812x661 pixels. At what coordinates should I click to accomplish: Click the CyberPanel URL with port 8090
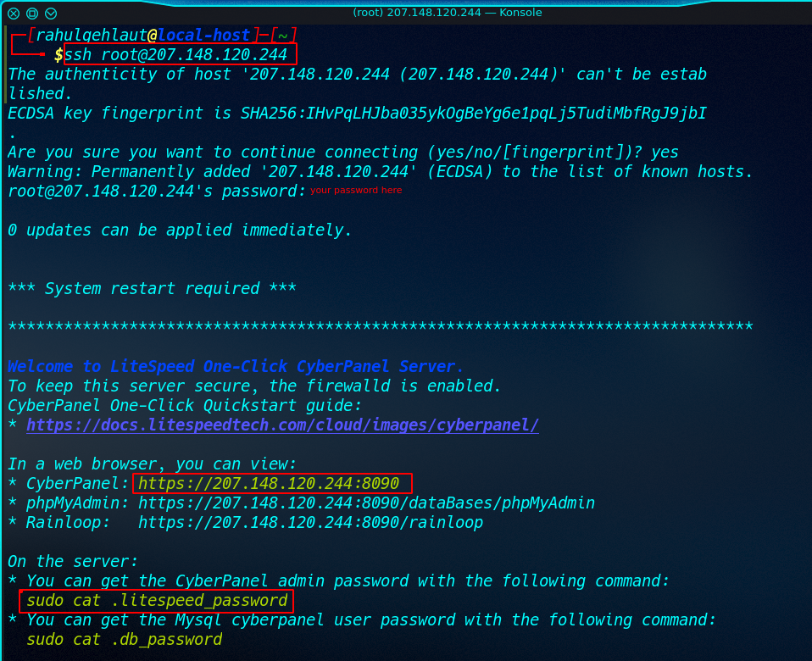268,483
